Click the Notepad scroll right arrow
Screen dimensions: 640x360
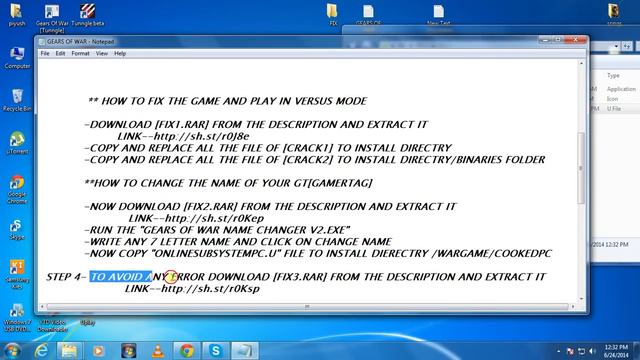point(573,306)
